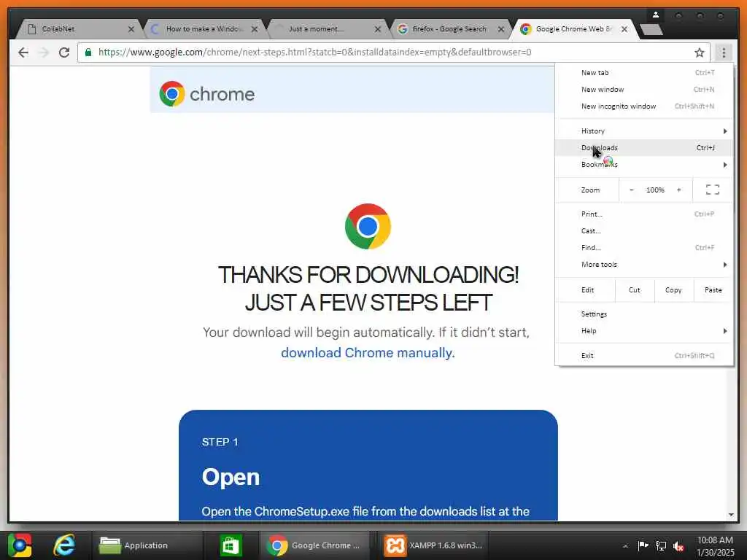The width and height of the screenshot is (747, 560).
Task: Choose Cast... from the menu
Action: click(644, 230)
